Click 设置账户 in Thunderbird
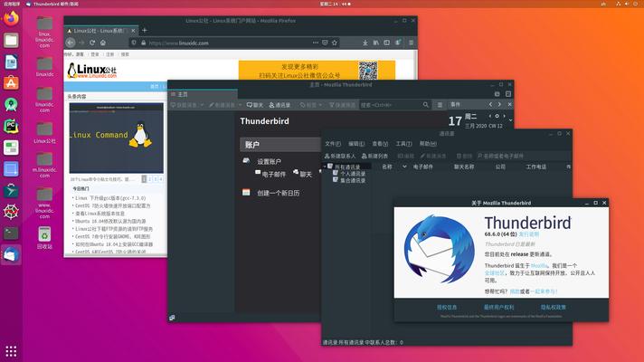The width and height of the screenshot is (644, 362). [269, 161]
